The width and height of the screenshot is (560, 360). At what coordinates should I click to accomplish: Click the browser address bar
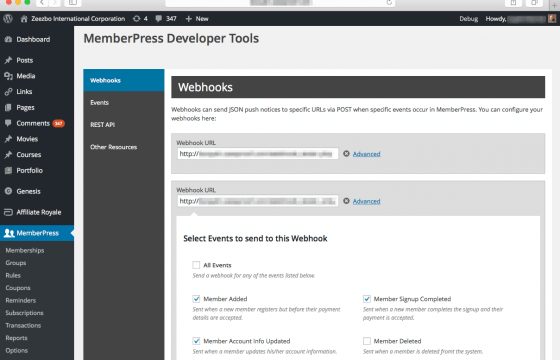280,2
